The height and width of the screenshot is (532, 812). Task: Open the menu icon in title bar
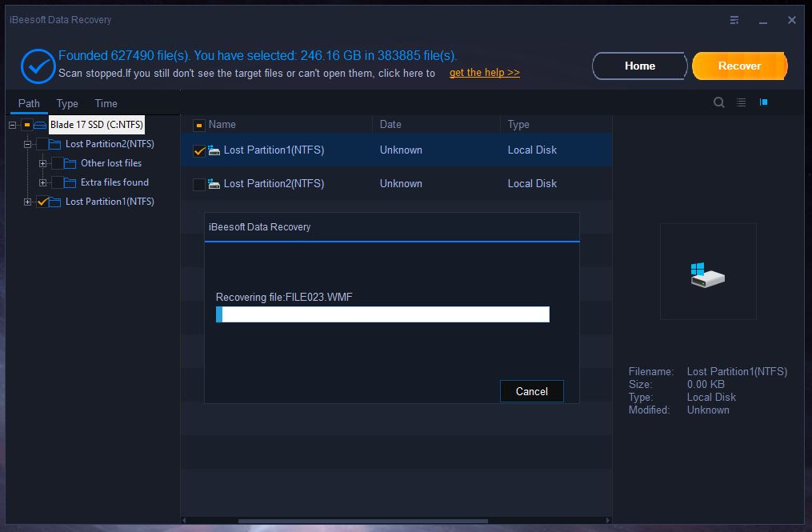[734, 20]
